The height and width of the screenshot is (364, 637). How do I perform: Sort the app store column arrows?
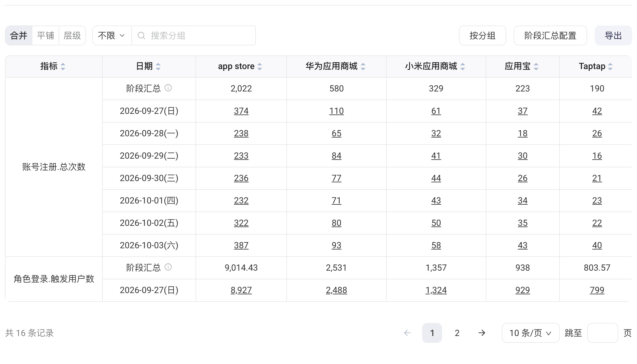click(260, 66)
